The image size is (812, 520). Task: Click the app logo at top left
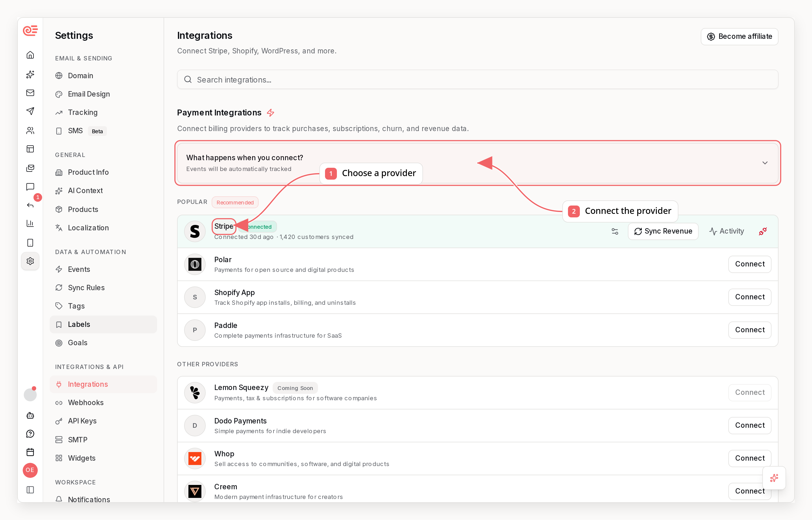click(30, 31)
